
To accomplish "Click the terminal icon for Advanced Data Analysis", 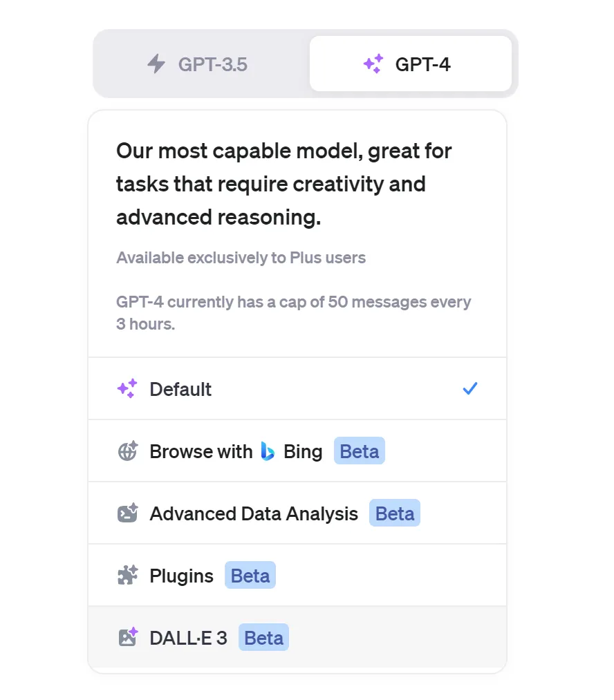I will [x=127, y=513].
